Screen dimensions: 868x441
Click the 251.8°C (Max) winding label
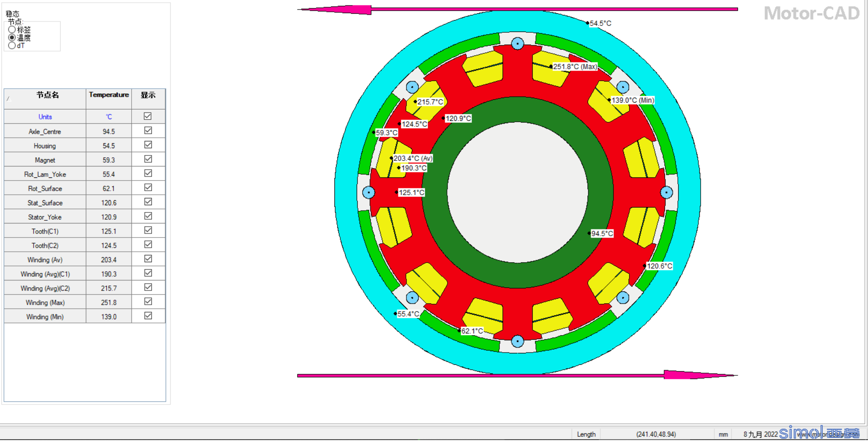(x=575, y=67)
